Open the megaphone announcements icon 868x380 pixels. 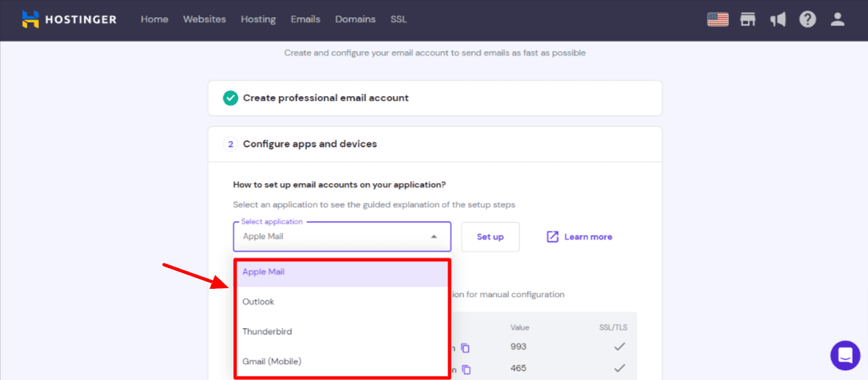pos(778,19)
